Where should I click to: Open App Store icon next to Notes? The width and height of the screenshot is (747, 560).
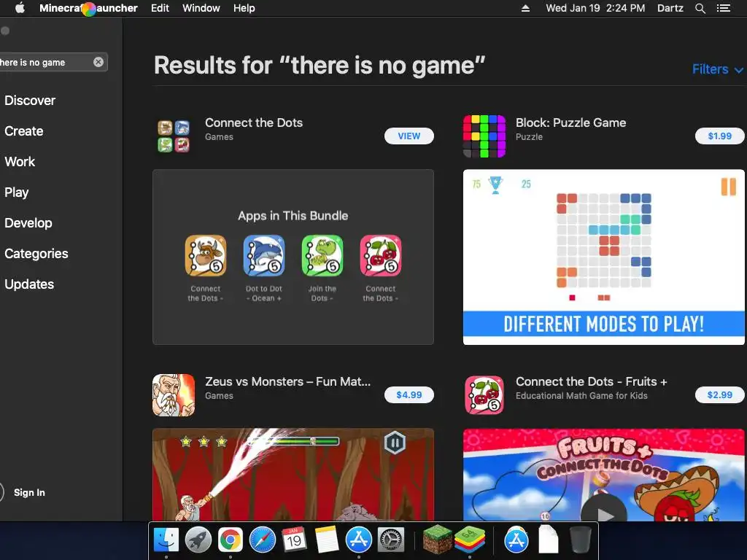tap(358, 540)
